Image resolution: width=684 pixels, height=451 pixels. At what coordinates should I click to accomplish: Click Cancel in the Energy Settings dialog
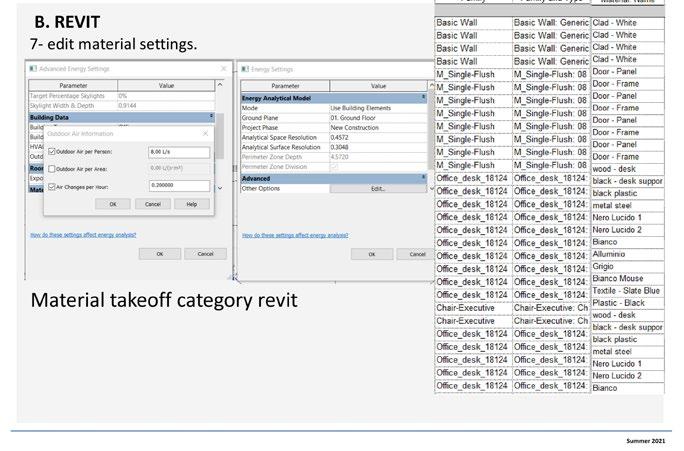click(417, 254)
